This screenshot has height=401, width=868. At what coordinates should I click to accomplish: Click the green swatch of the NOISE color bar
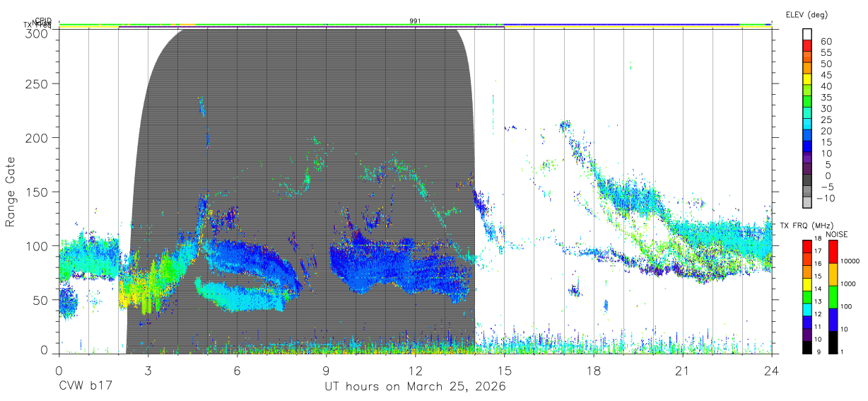click(x=833, y=297)
